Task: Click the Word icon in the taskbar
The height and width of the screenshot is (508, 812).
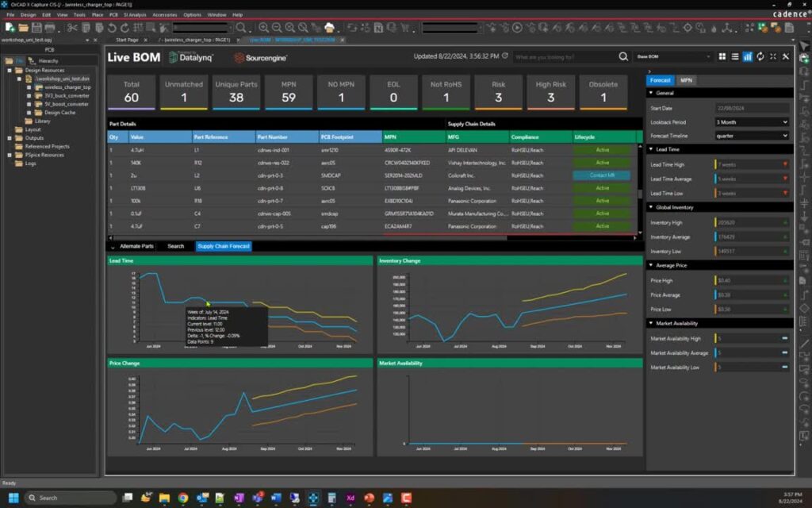Action: [276, 498]
